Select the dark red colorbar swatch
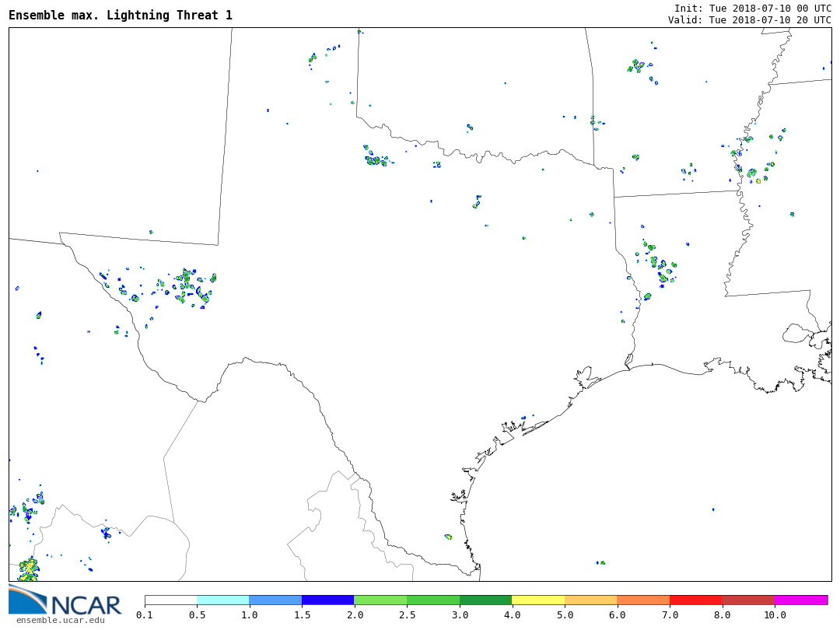The image size is (840, 630). tap(748, 600)
